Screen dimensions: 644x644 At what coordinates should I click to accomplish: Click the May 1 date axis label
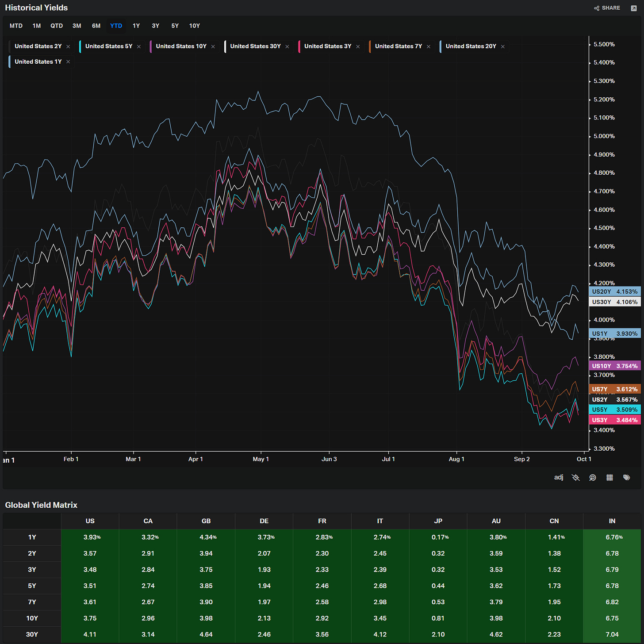click(261, 459)
